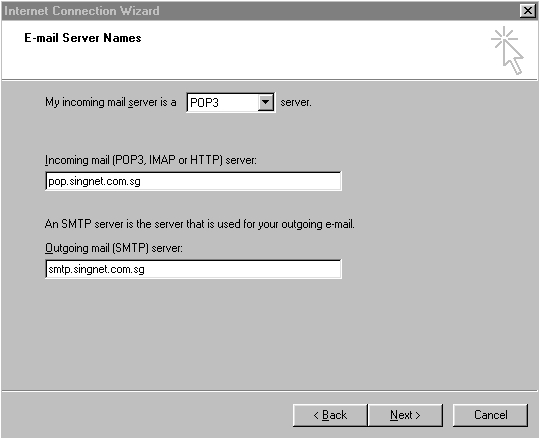Click the "server." text after the dropdown
This screenshot has width=539, height=438.
pyautogui.click(x=296, y=102)
